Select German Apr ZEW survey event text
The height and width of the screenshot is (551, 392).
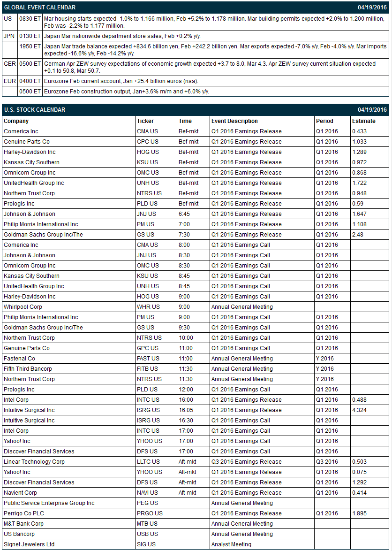pyautogui.click(x=210, y=67)
